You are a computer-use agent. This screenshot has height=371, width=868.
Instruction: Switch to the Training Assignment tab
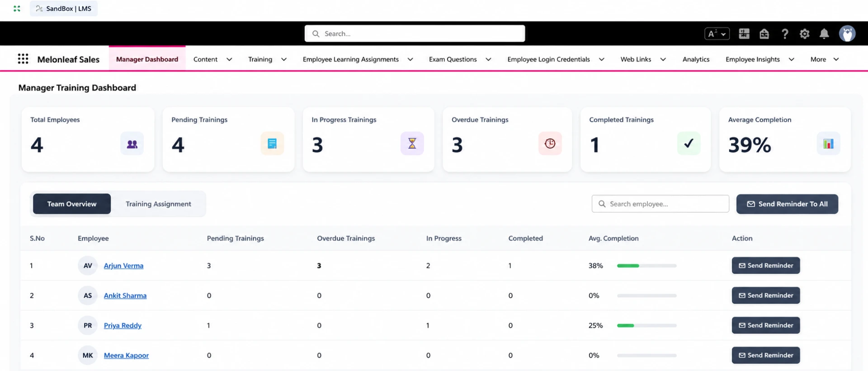(158, 204)
